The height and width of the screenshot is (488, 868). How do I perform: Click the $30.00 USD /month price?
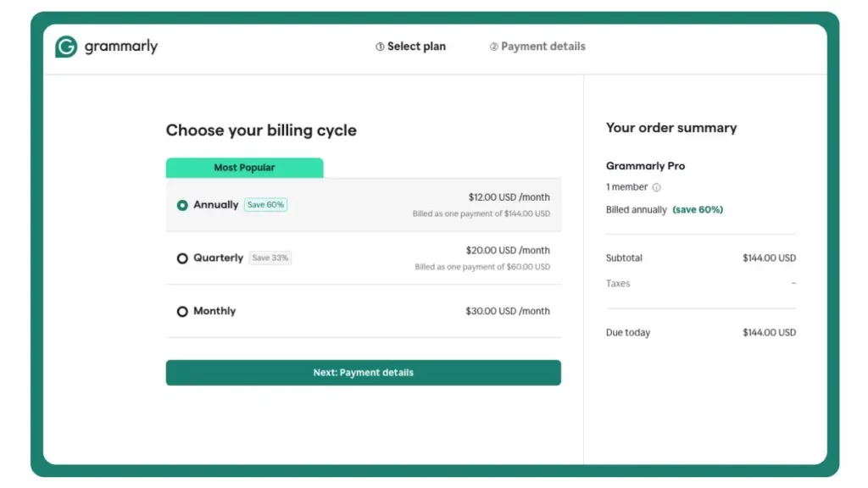(x=507, y=312)
